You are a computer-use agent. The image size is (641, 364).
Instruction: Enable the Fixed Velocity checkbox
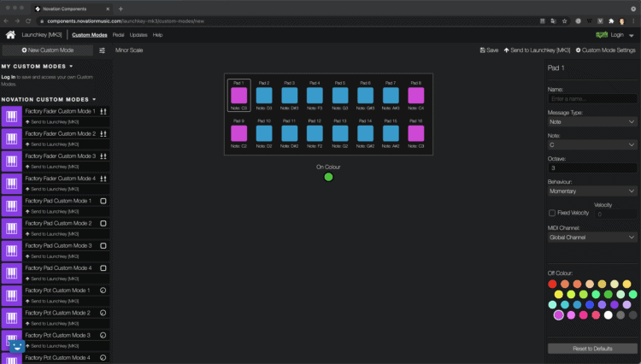[552, 213]
